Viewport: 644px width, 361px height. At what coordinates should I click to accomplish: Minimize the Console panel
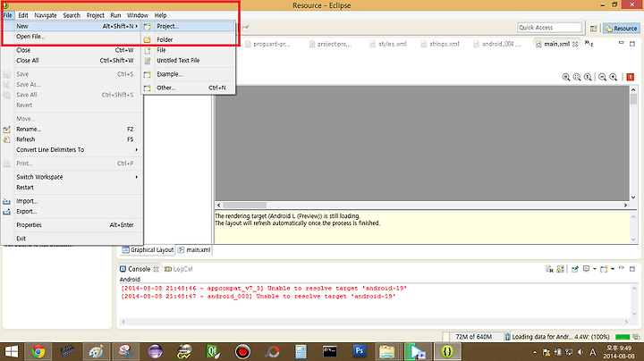coord(622,268)
